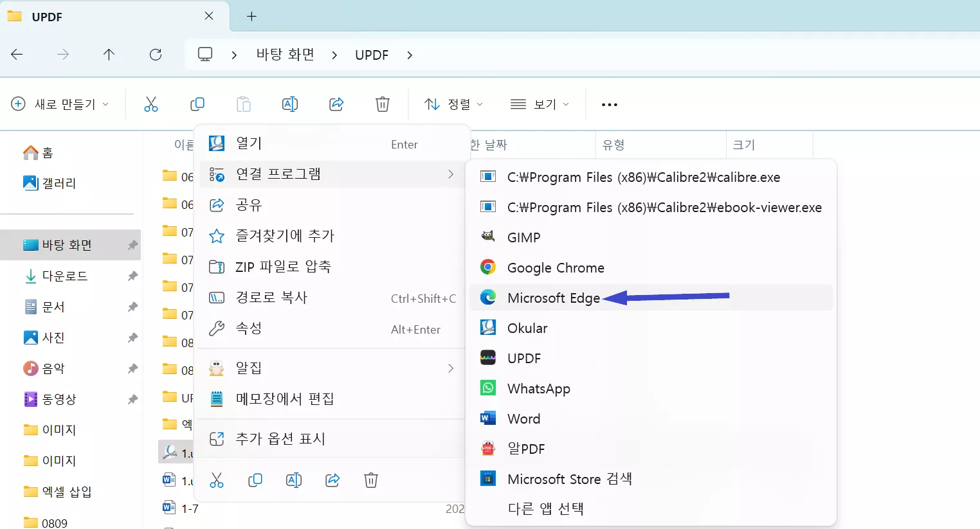Refresh the current folder view
Viewport: 980px width, 529px height.
(x=156, y=55)
